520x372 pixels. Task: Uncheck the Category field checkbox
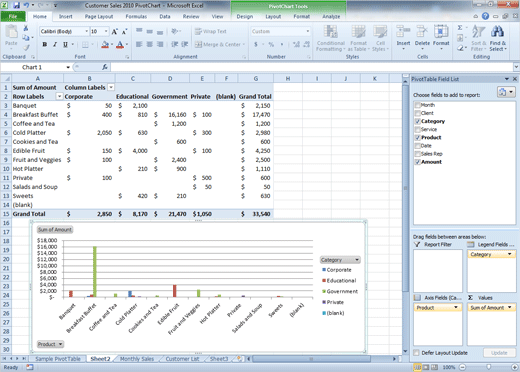(x=417, y=121)
